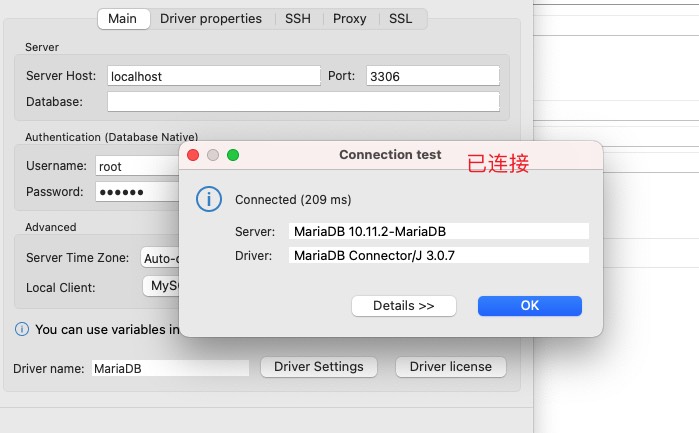Close the Connection test dialog with red button
The image size is (699, 433).
[x=191, y=155]
